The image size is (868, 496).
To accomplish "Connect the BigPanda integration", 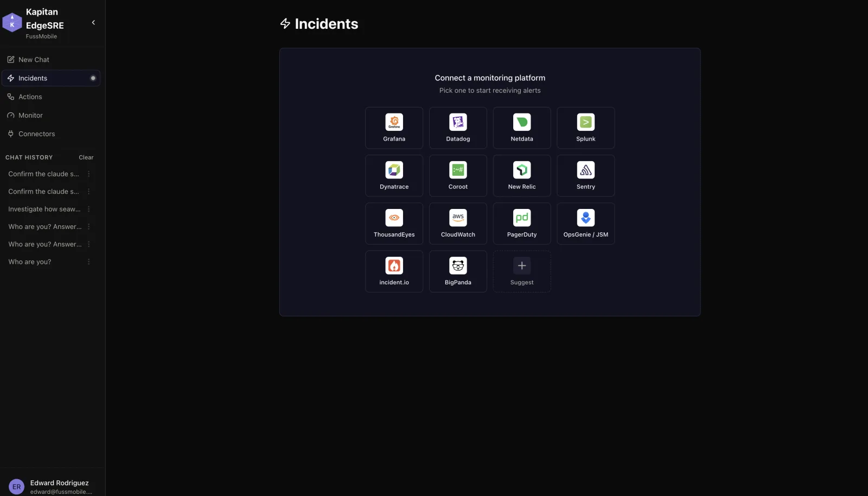I will (x=458, y=271).
